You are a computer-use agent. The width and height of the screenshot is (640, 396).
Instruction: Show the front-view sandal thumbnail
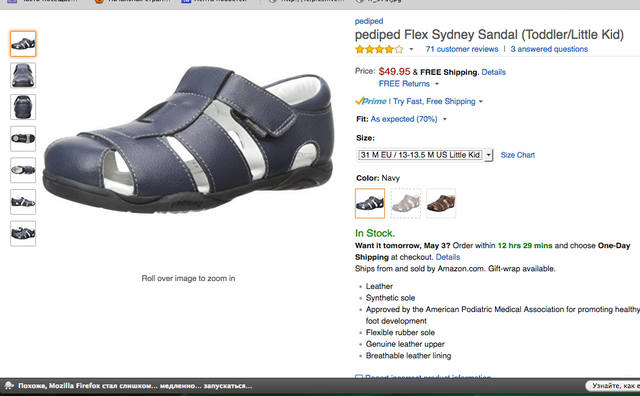coord(23,76)
